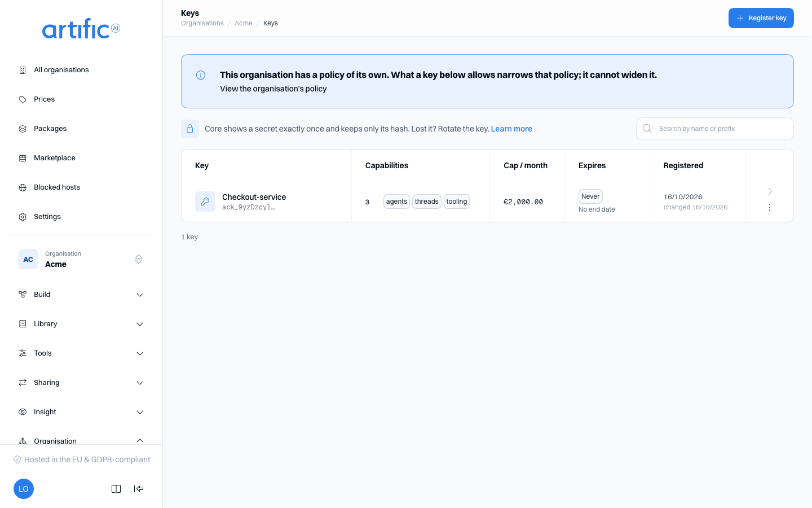Click the lock icon beside the secret note
Viewport: 812px width, 508px height.
tap(190, 129)
